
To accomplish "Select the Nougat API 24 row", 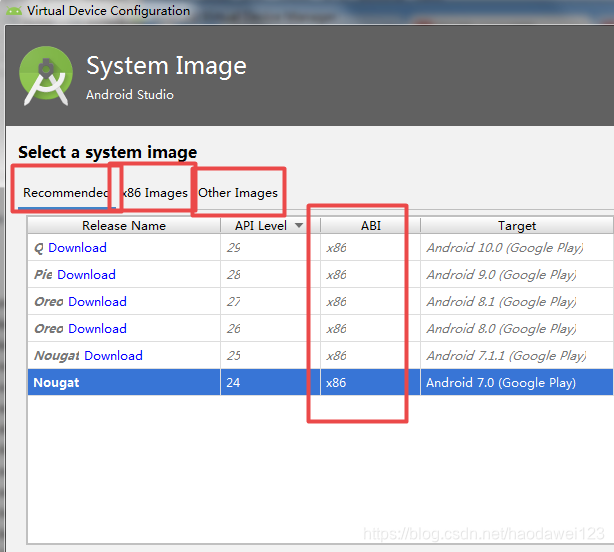I will [x=320, y=382].
